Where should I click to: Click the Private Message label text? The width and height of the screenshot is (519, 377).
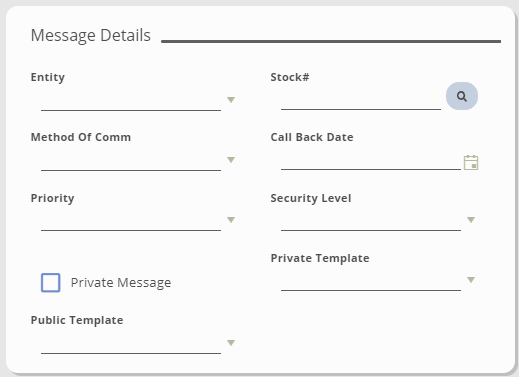121,283
